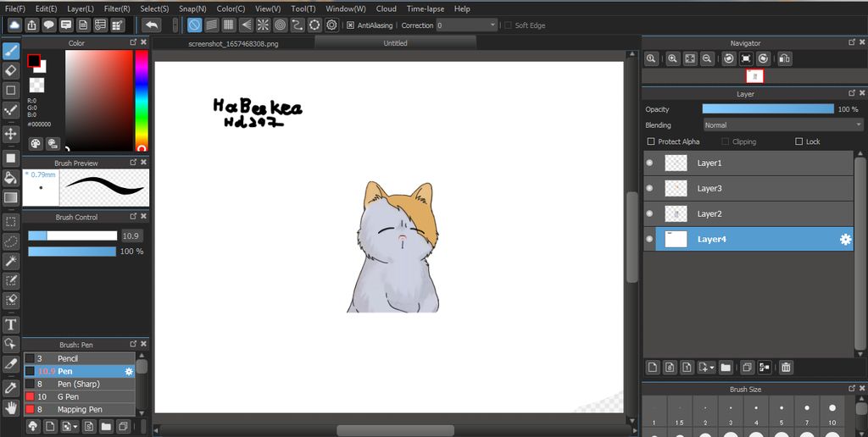
Task: Enable concentric circle snap guide
Action: [280, 25]
